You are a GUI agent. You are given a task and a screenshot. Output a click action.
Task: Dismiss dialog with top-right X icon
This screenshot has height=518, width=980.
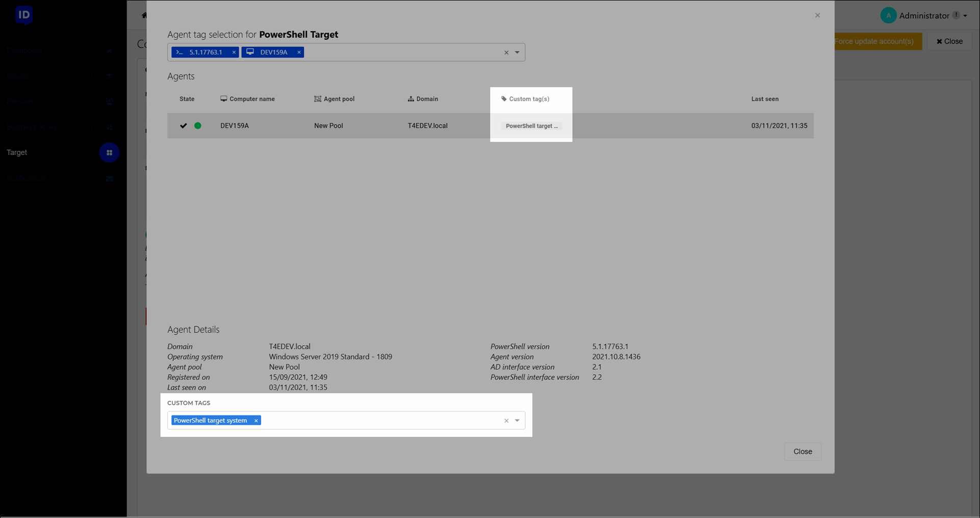point(817,15)
